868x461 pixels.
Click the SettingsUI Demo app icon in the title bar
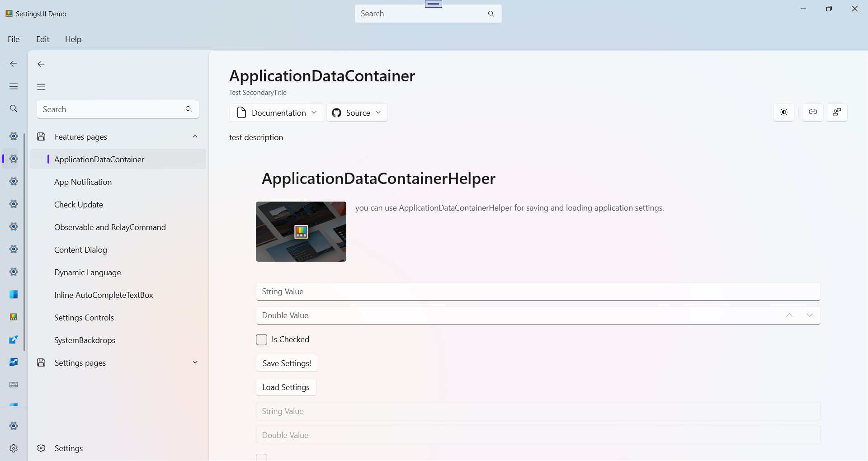tap(9, 14)
